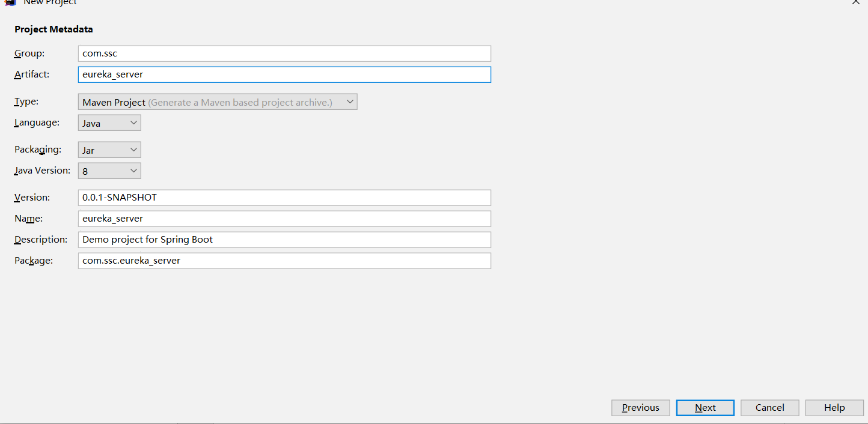Go back with the Previous button
The image size is (868, 424).
[x=640, y=408]
